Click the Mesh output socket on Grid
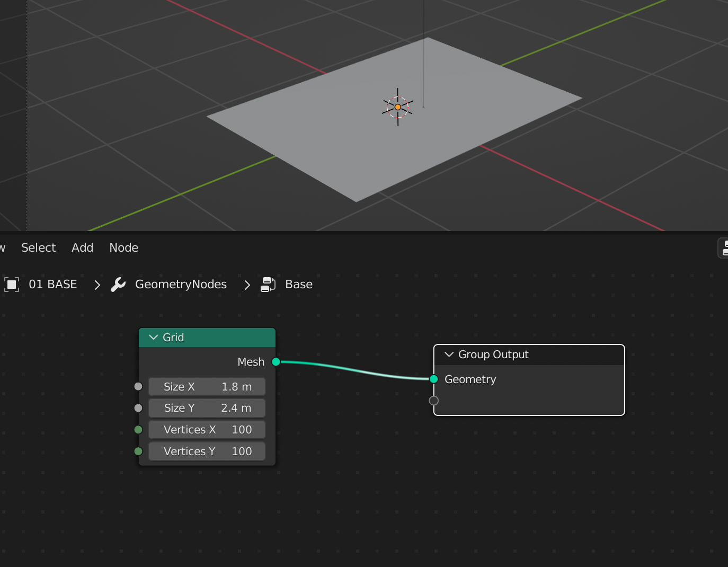The width and height of the screenshot is (728, 567). [x=276, y=362]
